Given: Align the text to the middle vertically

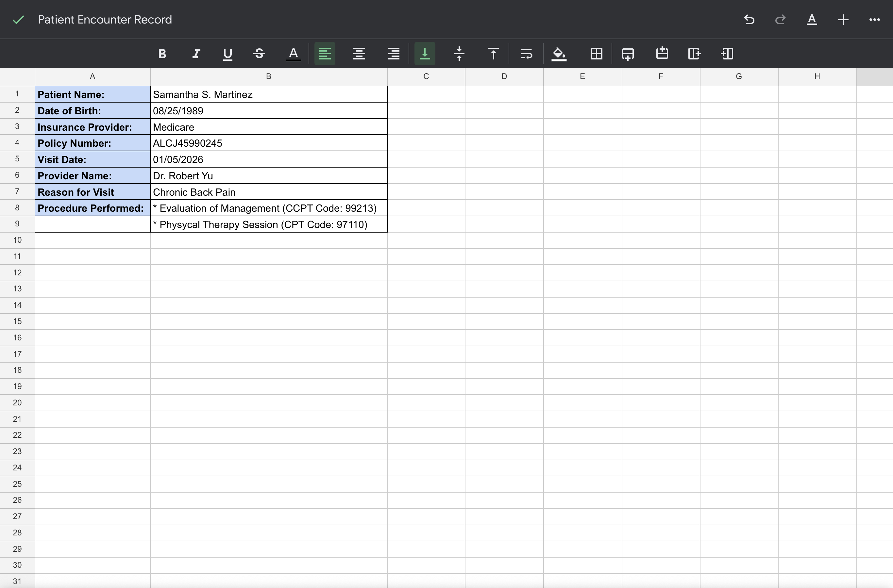Looking at the screenshot, I should point(459,54).
